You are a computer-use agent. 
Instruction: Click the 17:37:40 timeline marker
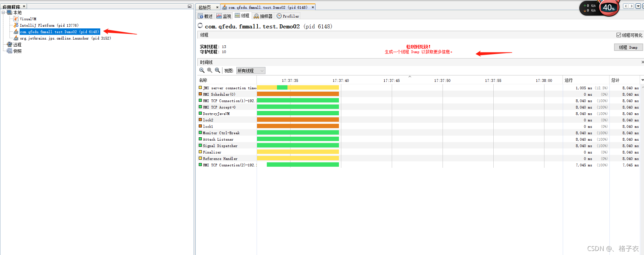(x=341, y=80)
